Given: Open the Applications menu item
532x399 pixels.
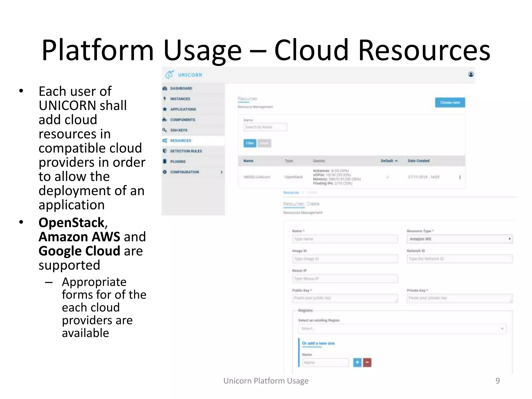Looking at the screenshot, I should tap(193, 109).
